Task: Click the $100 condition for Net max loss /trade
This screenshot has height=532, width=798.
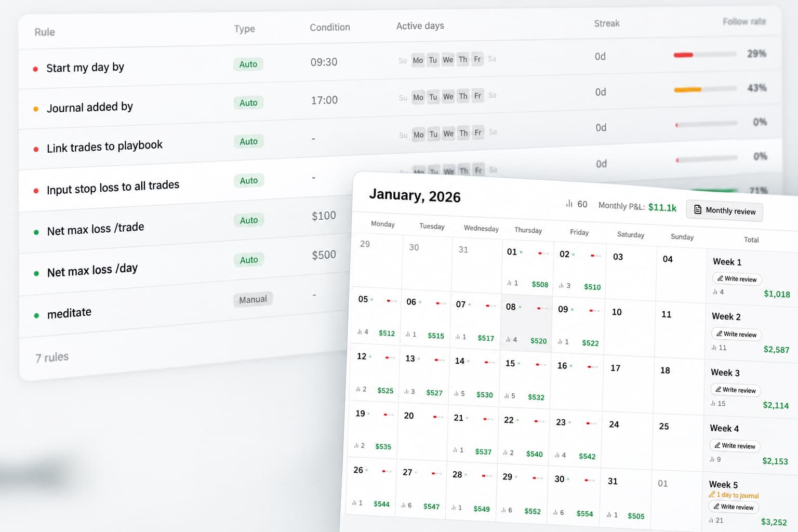Action: click(x=324, y=215)
